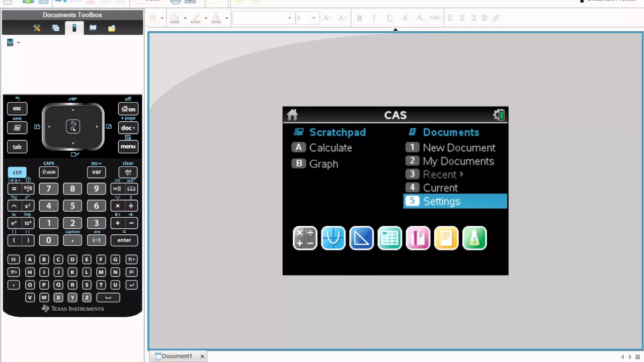This screenshot has height=362, width=644.
Task: Click the x-squared key on the keypad
Action: click(28, 206)
